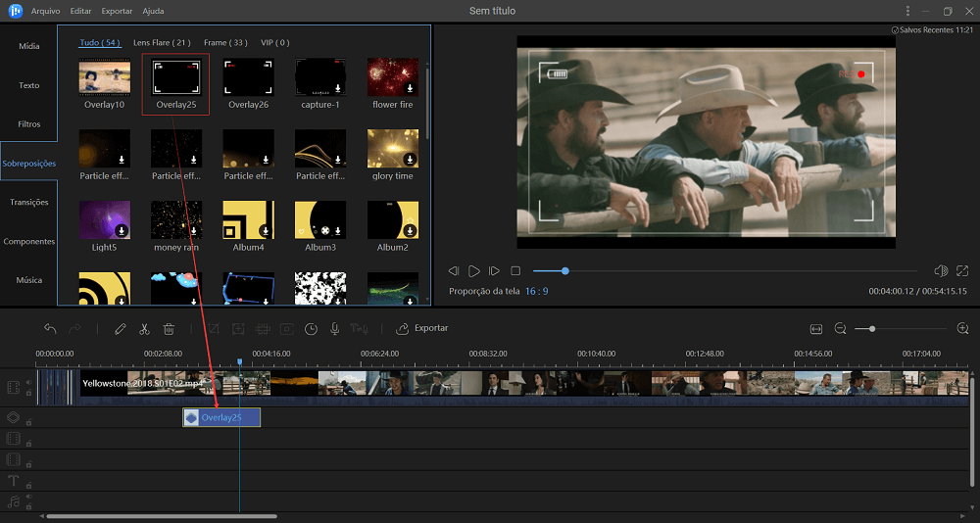Screen dimensions: 980x523
Task: Change the 16 : 9 aspect ratio
Action: click(x=536, y=291)
